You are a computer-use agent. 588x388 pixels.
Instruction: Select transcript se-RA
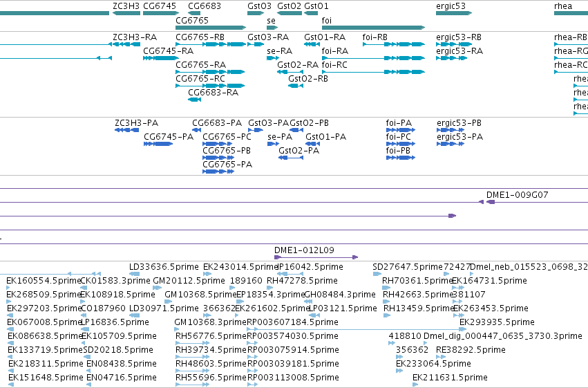273,58
